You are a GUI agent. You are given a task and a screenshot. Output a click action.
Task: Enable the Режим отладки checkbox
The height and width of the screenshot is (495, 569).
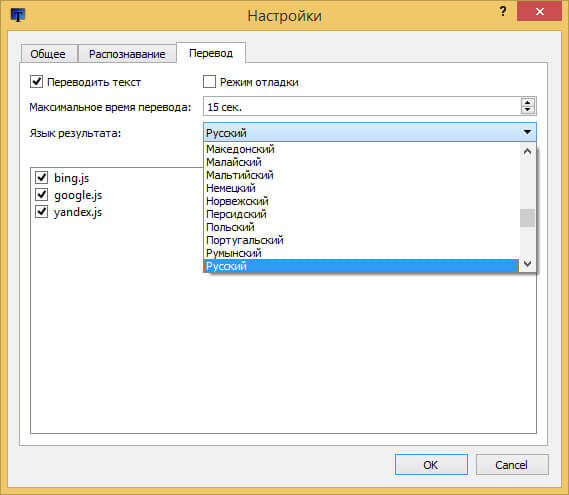point(209,82)
